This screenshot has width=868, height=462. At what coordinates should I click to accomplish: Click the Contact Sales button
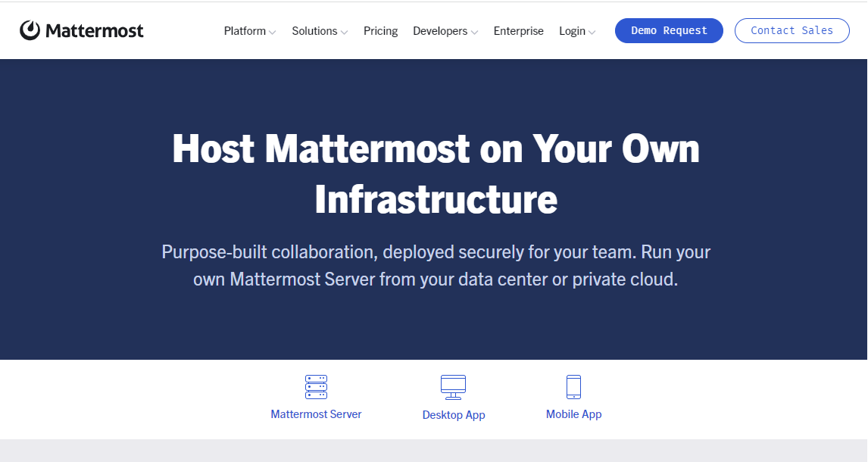792,30
